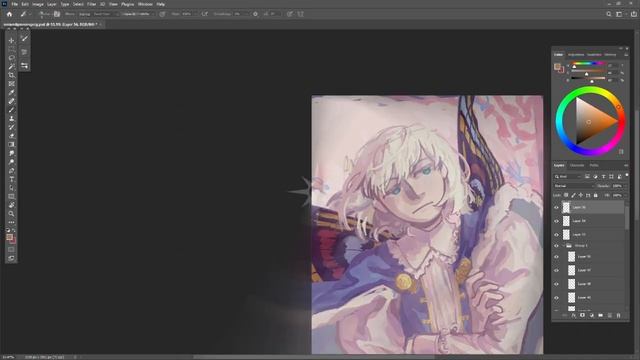Select the Healing Brush tool
The width and height of the screenshot is (640, 360).
click(x=11, y=101)
